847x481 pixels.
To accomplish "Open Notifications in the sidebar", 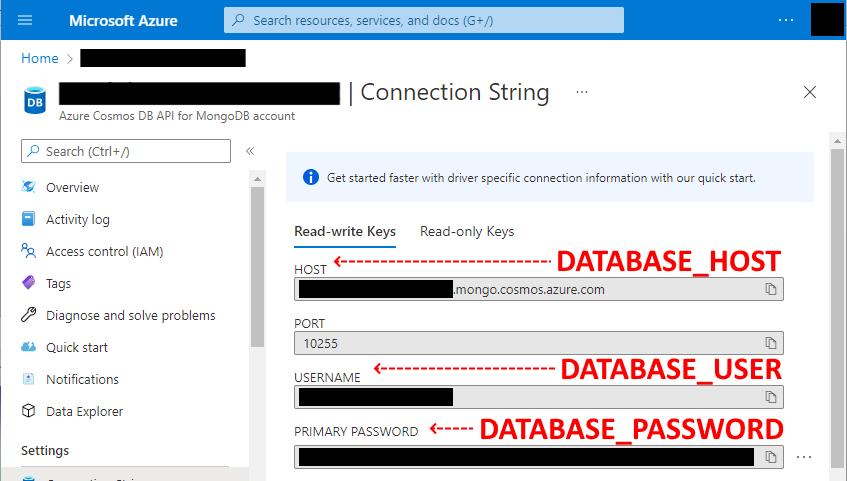I will (82, 379).
